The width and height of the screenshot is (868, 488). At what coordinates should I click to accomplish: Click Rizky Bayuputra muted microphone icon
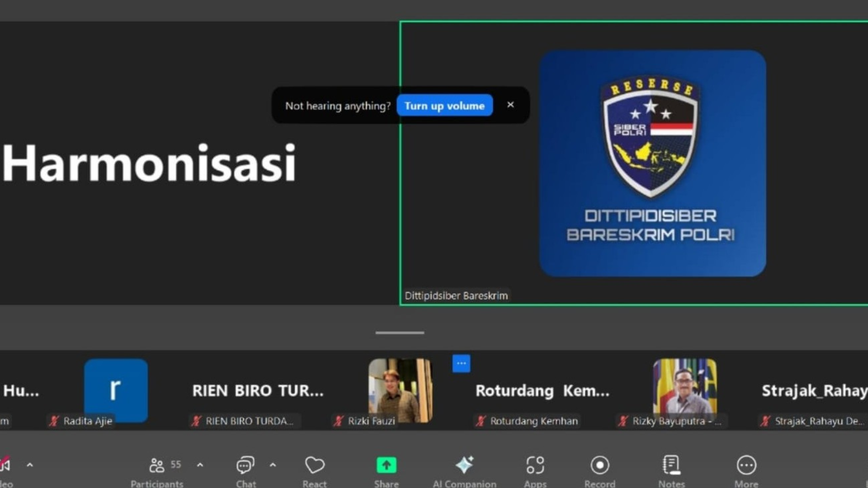pyautogui.click(x=623, y=421)
